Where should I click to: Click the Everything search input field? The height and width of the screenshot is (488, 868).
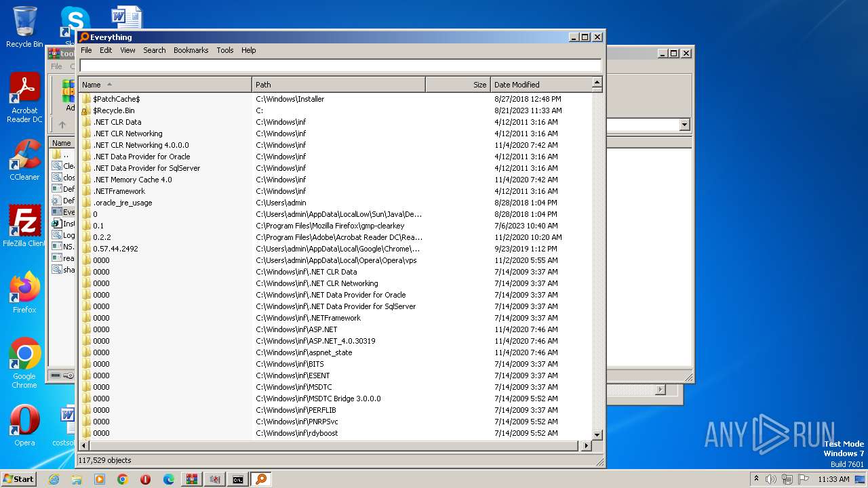pos(340,66)
